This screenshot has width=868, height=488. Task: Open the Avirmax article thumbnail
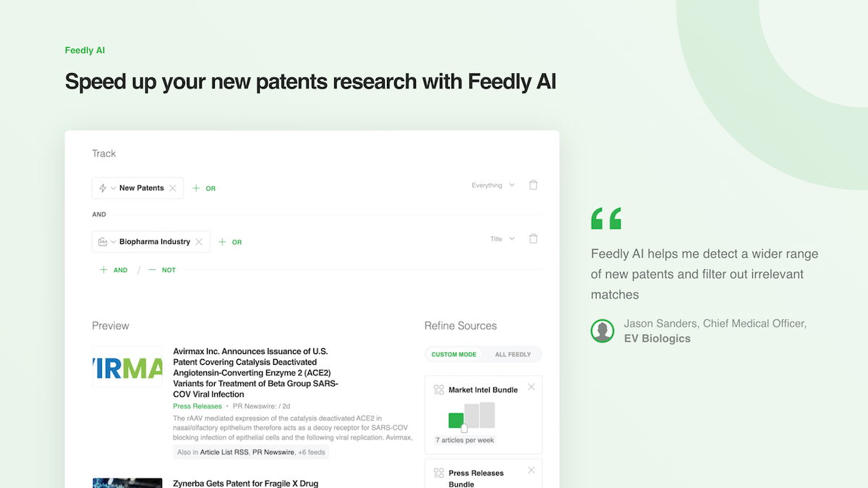point(127,367)
